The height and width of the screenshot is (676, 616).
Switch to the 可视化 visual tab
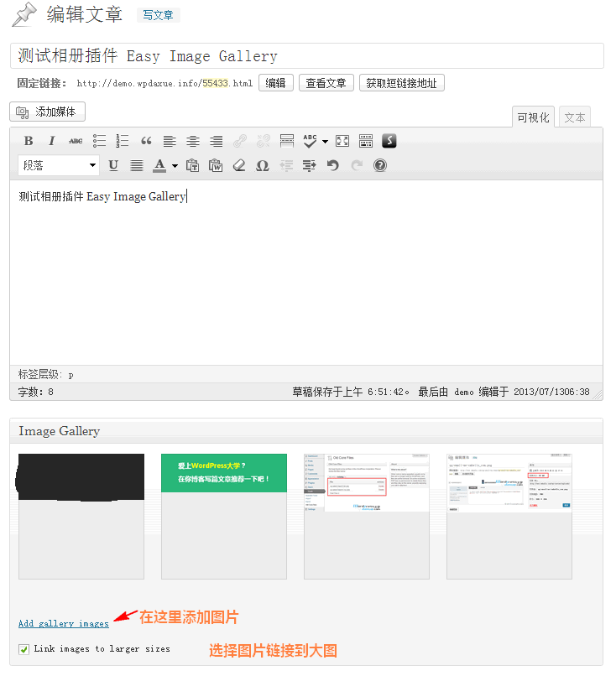coord(533,117)
